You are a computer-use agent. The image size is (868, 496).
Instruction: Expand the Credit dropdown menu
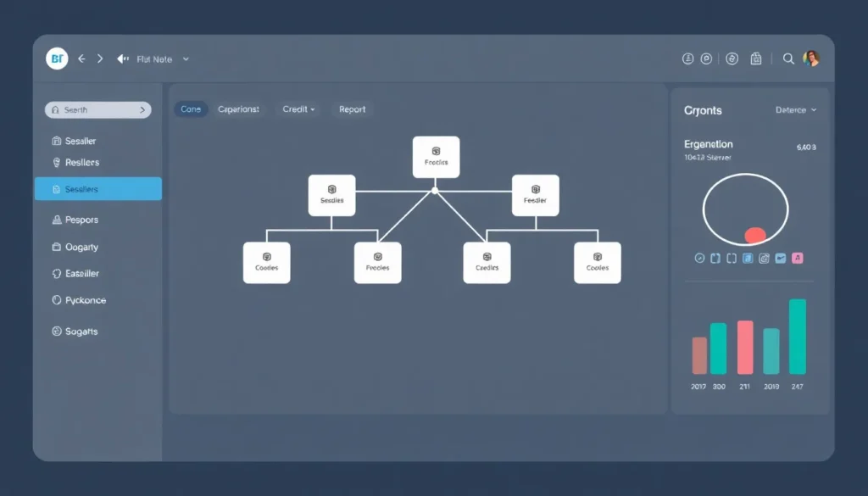(x=298, y=109)
